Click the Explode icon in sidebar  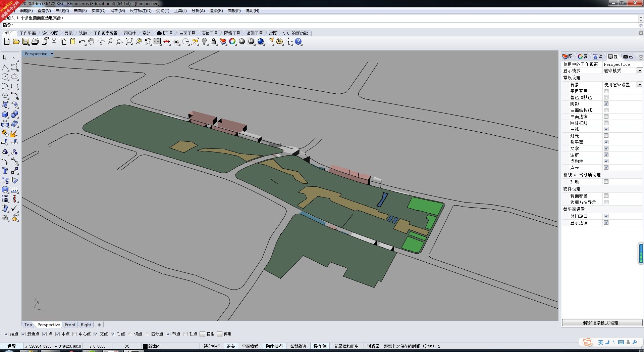click(x=14, y=133)
